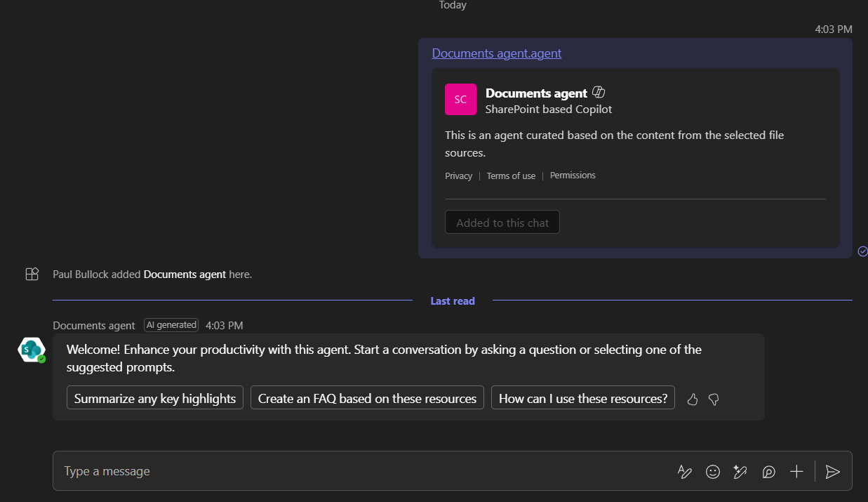Image resolution: width=868 pixels, height=502 pixels.
Task: Select the Copilot rewrite message icon
Action: point(740,471)
